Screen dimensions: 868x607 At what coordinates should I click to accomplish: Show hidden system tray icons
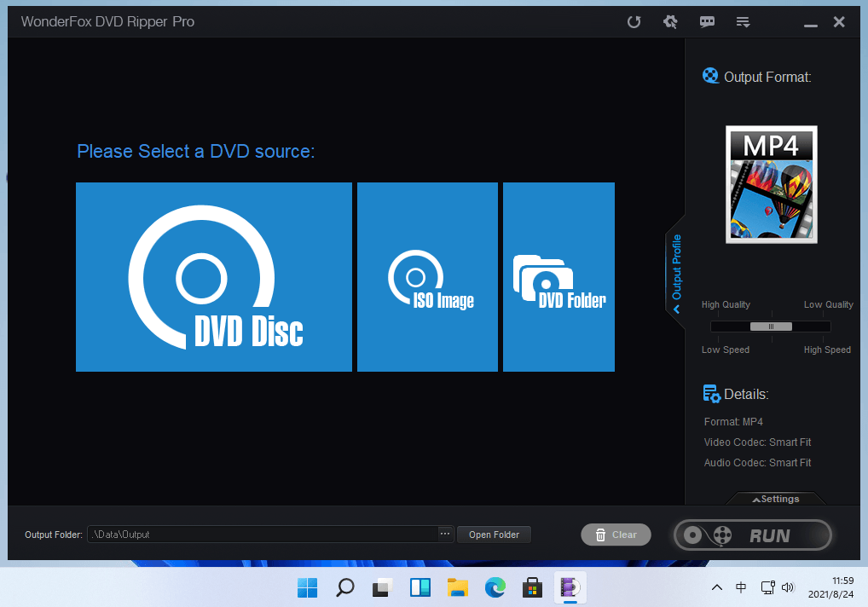(717, 587)
